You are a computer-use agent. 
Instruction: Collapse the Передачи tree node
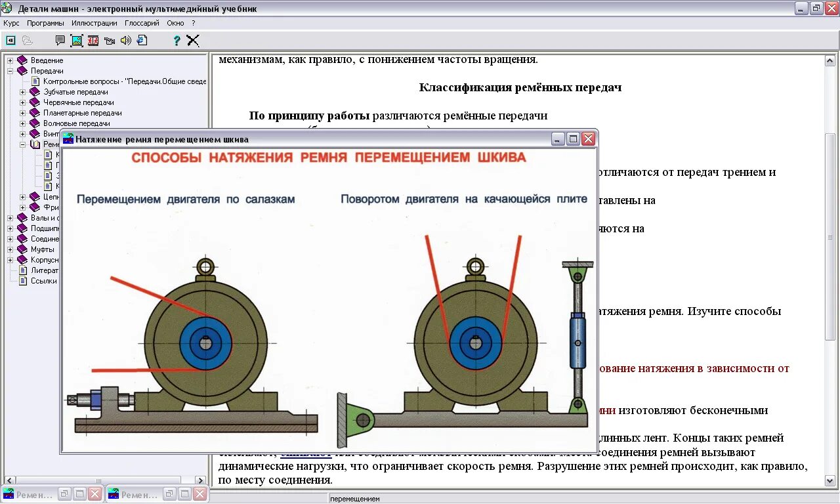[x=10, y=71]
